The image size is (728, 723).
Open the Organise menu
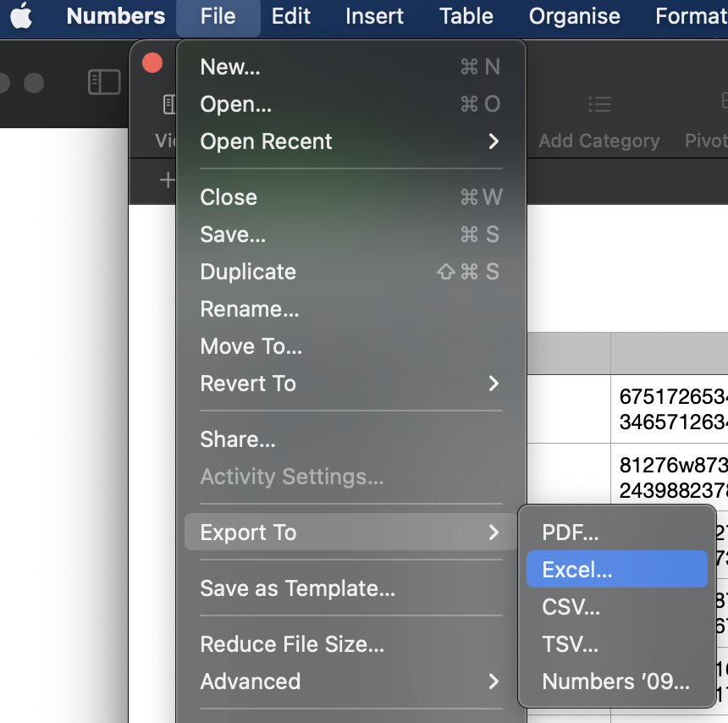574,16
